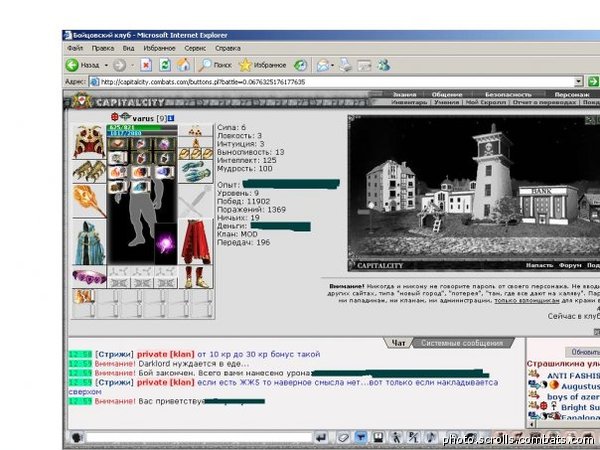Open Отчет о переводах submenu link

click(544, 102)
